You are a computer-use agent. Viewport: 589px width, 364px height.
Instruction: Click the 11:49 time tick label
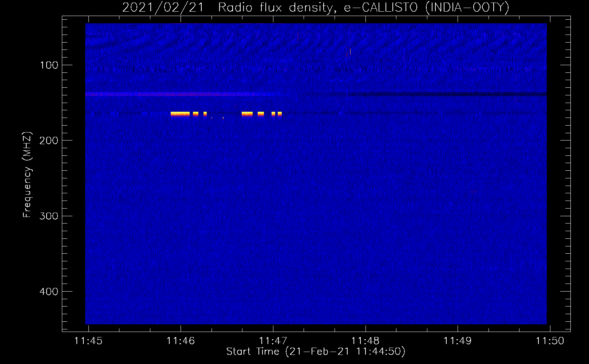point(458,341)
